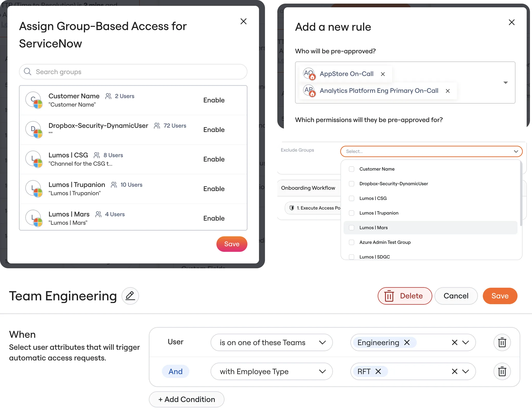This screenshot has width=532, height=414.
Task: Close the Assign Group-Based Access dialog
Action: (243, 21)
